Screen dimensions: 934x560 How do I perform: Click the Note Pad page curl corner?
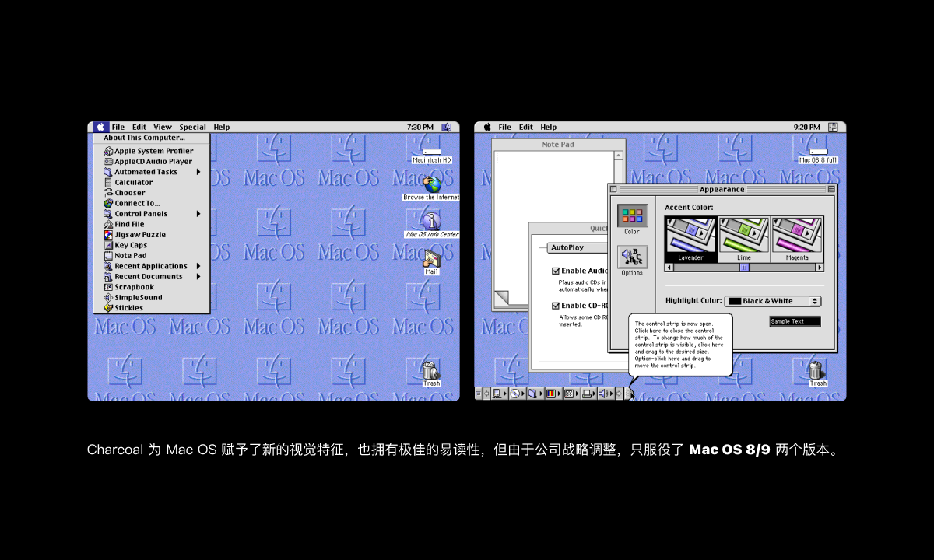[x=500, y=298]
